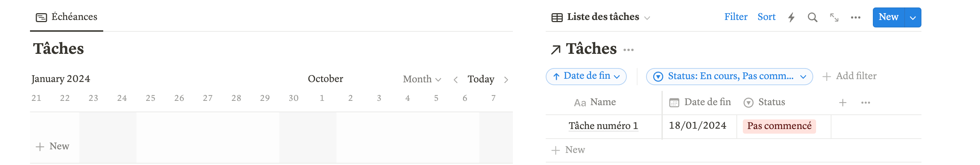The width and height of the screenshot is (980, 165).
Task: Add a property with the plus icon
Action: (x=842, y=103)
